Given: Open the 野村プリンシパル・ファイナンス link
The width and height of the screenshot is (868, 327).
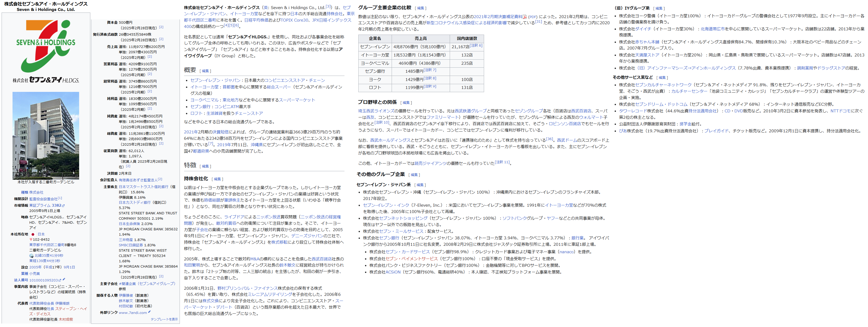Looking at the screenshot, I should [x=247, y=289].
